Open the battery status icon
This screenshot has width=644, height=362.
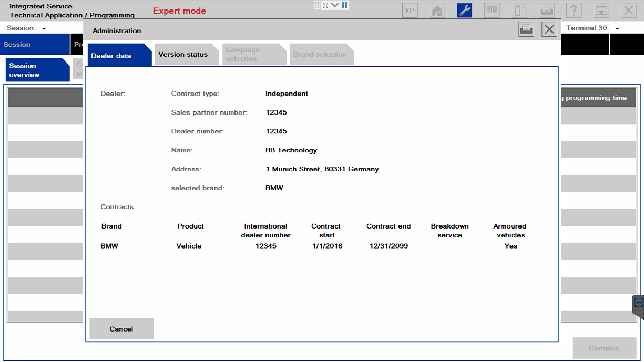[519, 11]
